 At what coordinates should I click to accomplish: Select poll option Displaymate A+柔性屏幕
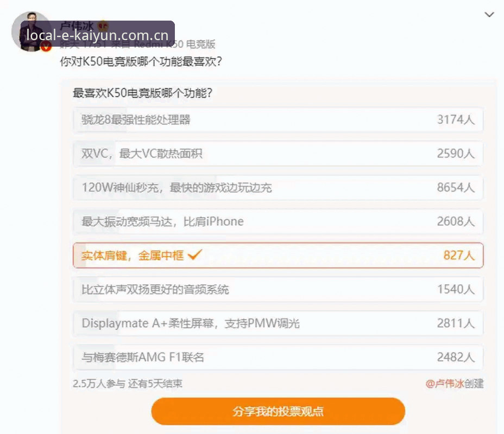278,323
